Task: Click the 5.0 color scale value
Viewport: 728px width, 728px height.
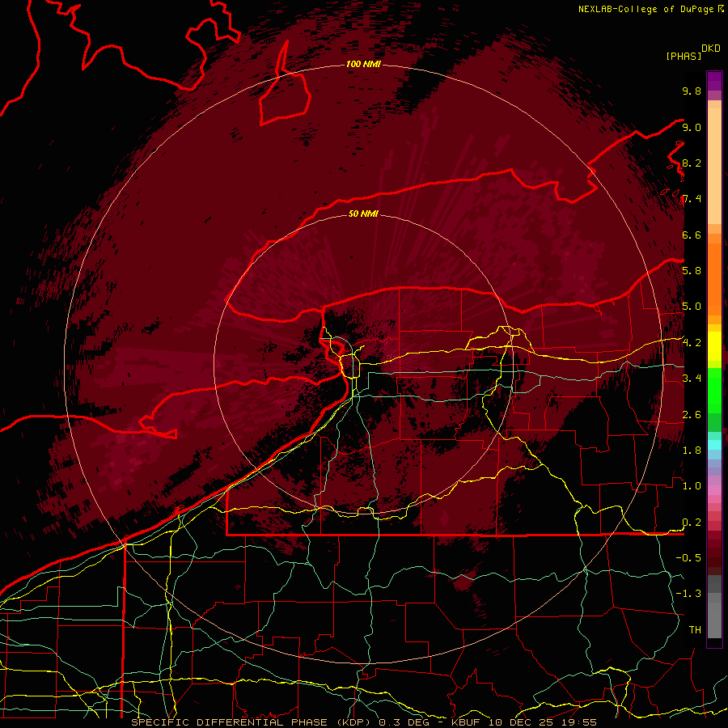Action: click(692, 307)
